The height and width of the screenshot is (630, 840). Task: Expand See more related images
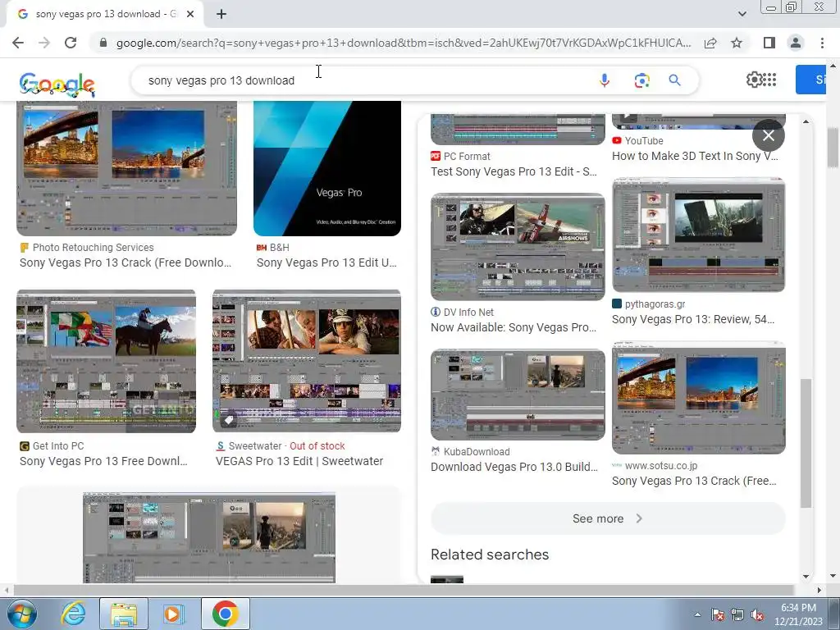pyautogui.click(x=608, y=518)
